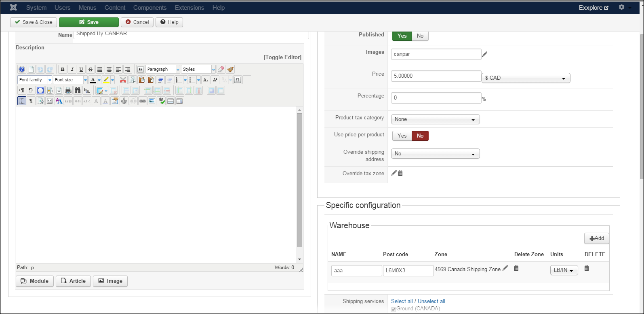Viewport: 644px width, 314px height.
Task: Click the source code icon
Action: click(59, 90)
